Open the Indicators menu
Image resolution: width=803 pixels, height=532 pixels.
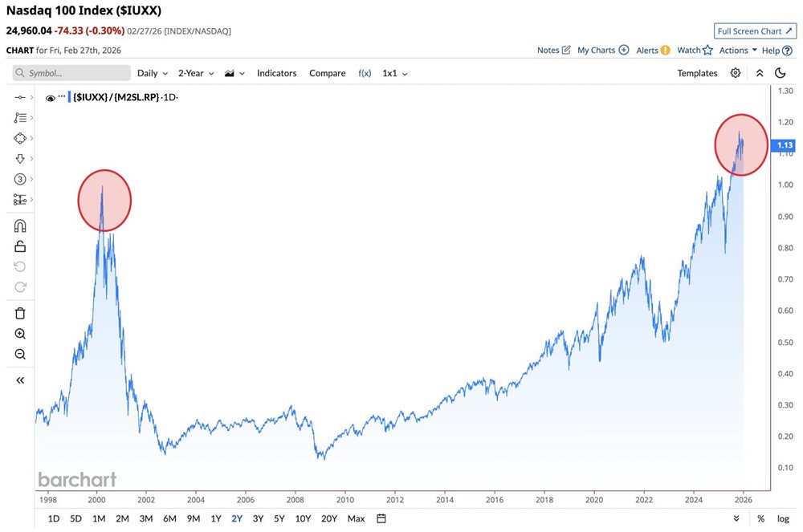(x=276, y=73)
